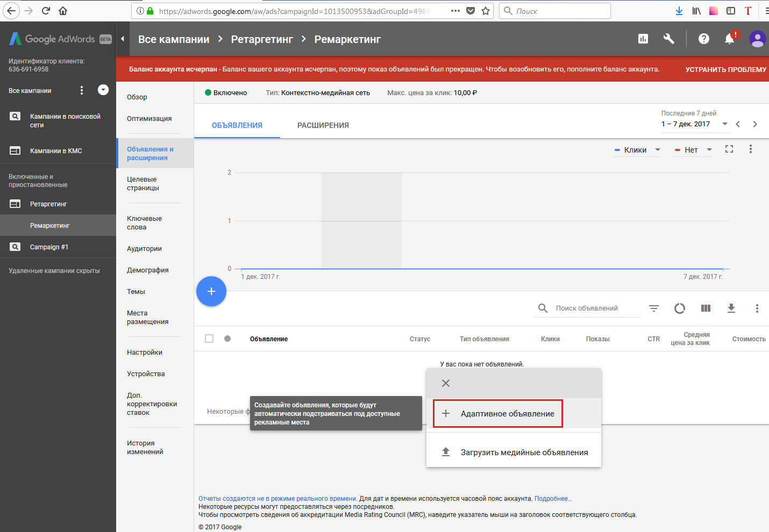Choose Загрузить медийные объявления option
The image size is (769, 532).
pos(514,452)
